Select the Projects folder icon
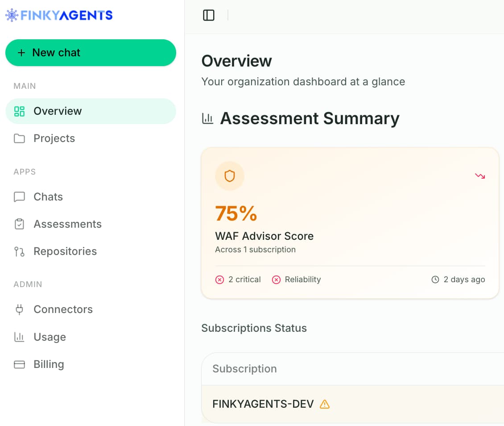 (x=20, y=138)
